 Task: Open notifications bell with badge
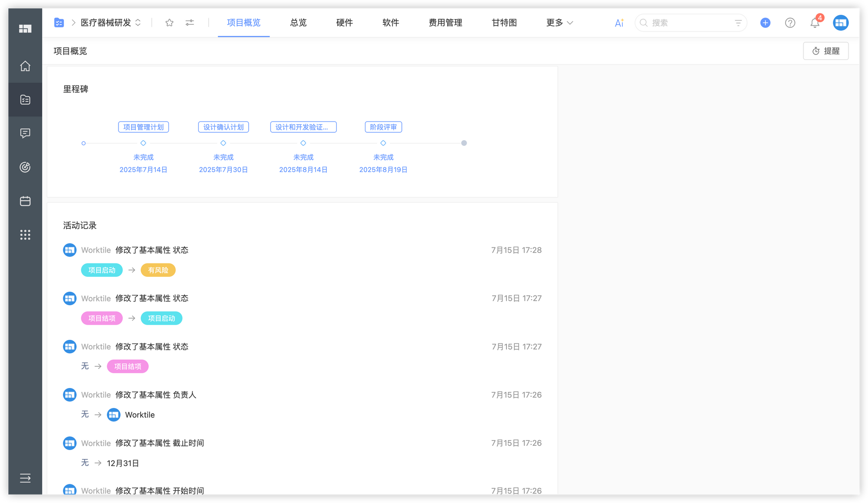815,23
